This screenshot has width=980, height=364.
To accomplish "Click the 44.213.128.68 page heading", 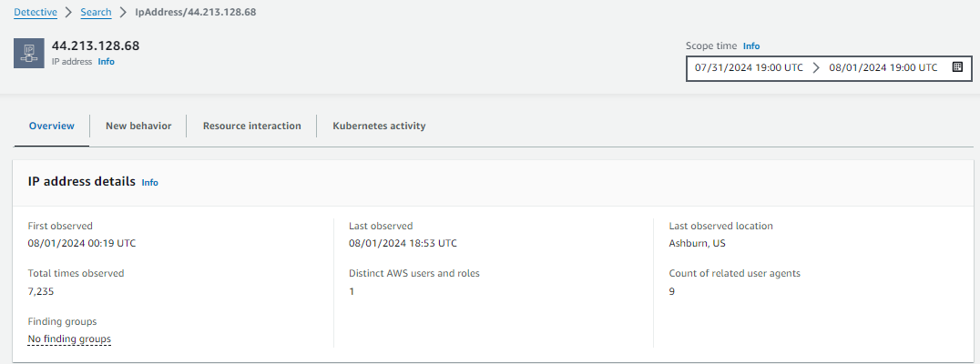I will point(96,45).
